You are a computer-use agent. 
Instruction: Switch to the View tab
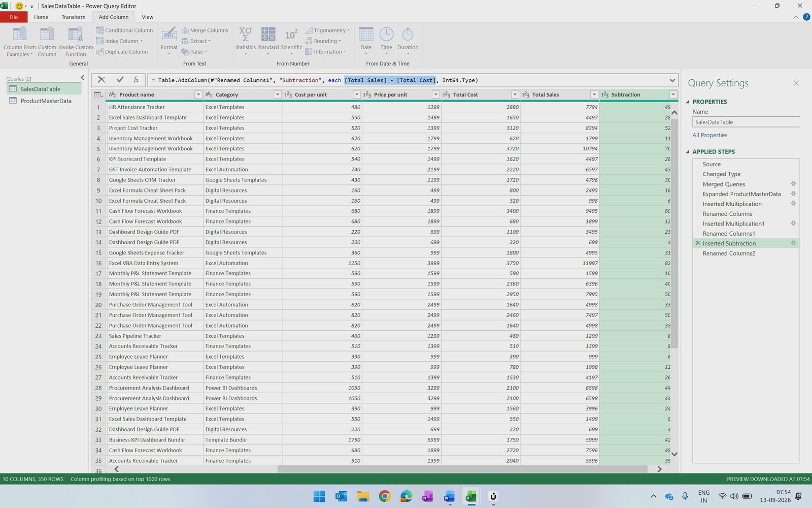pos(148,17)
